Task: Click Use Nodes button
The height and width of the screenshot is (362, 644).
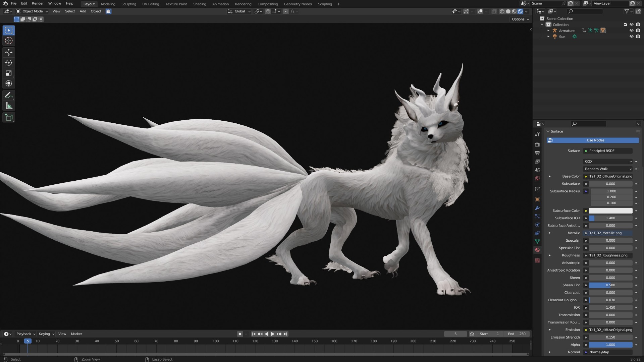Action: pos(593,140)
